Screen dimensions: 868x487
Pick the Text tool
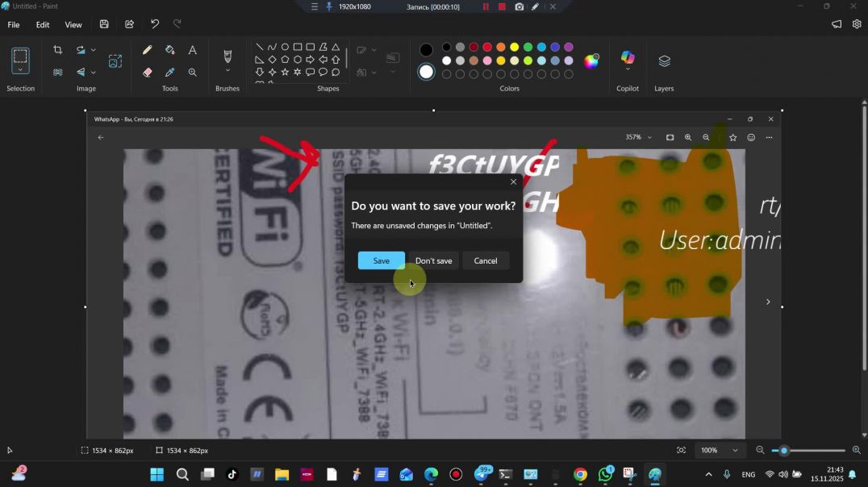pyautogui.click(x=192, y=50)
